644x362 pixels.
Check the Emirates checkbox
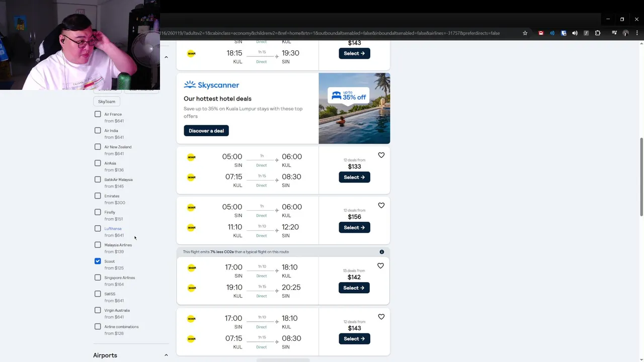click(98, 196)
